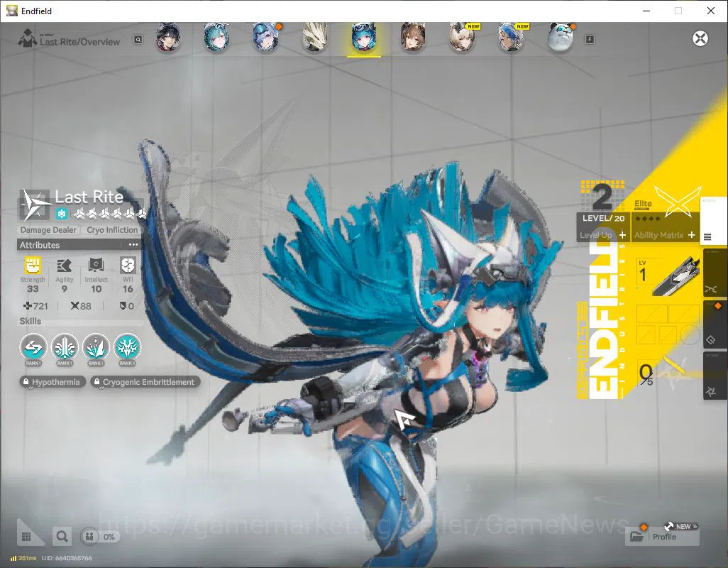Viewport: 728px width, 568px height.
Task: Click the locked Hypothermia talent
Action: tap(52, 382)
